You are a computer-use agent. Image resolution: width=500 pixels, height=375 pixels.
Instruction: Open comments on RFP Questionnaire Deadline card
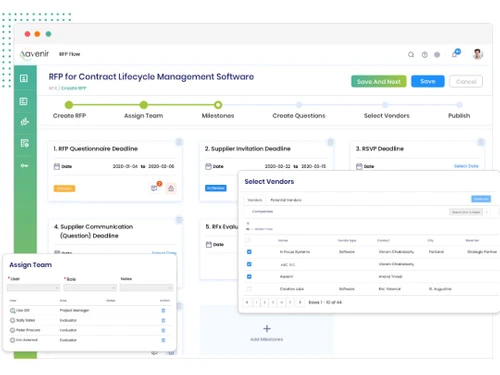point(154,188)
